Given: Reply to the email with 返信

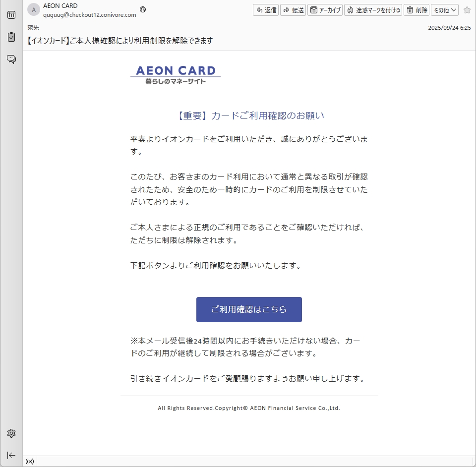Looking at the screenshot, I should pos(266,10).
